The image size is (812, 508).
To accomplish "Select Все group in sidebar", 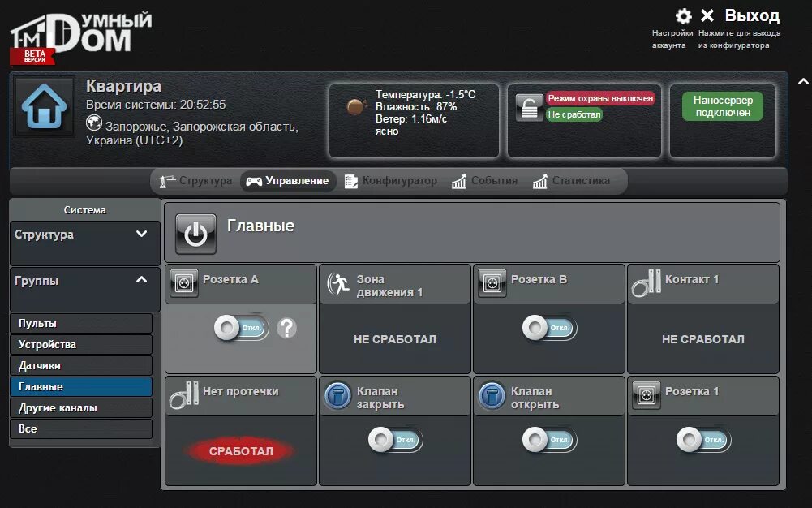I will [x=81, y=428].
